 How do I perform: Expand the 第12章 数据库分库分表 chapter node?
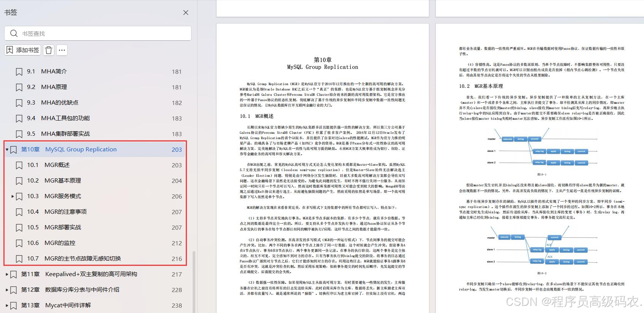[x=7, y=290]
